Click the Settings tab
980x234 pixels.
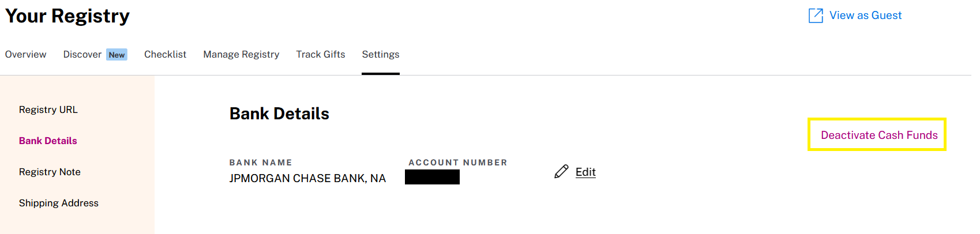pyautogui.click(x=381, y=54)
